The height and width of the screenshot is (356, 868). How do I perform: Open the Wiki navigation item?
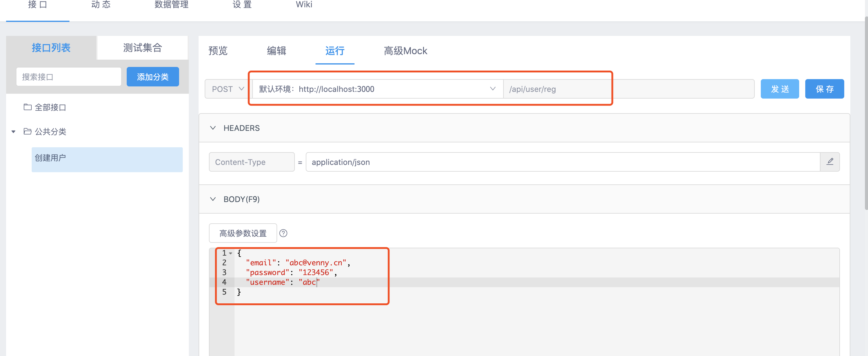click(x=304, y=5)
